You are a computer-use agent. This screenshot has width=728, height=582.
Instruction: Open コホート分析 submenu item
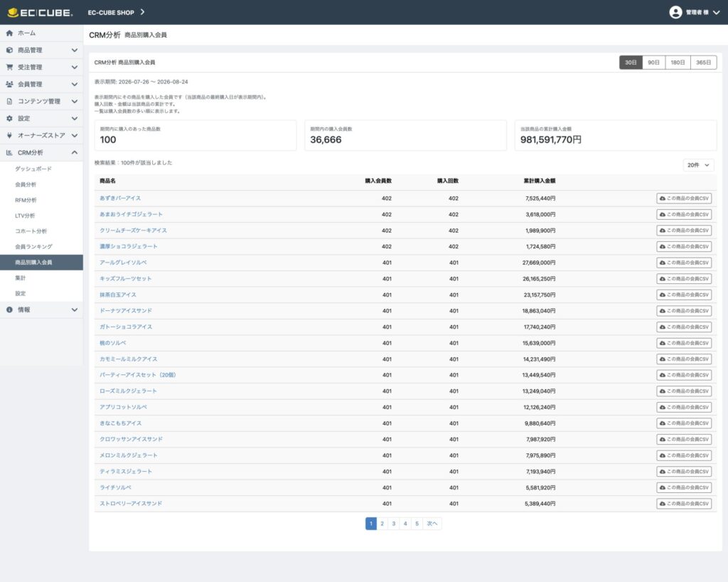tap(31, 231)
